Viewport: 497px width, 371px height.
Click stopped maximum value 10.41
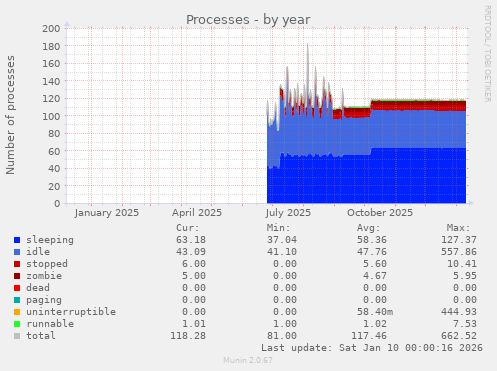(x=462, y=264)
